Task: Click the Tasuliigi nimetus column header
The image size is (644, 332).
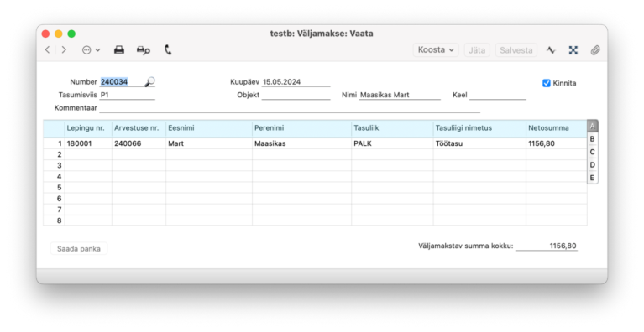Action: tap(479, 128)
